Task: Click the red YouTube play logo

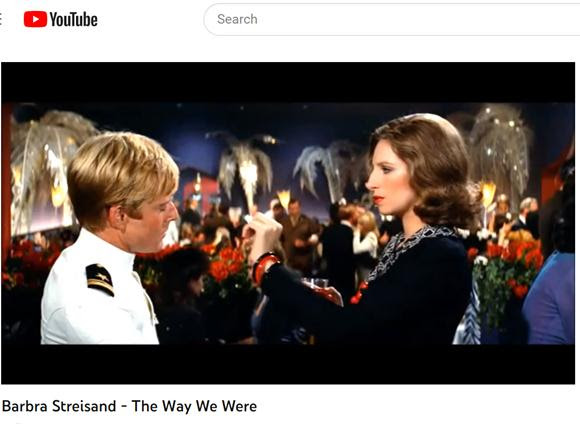Action: click(35, 19)
